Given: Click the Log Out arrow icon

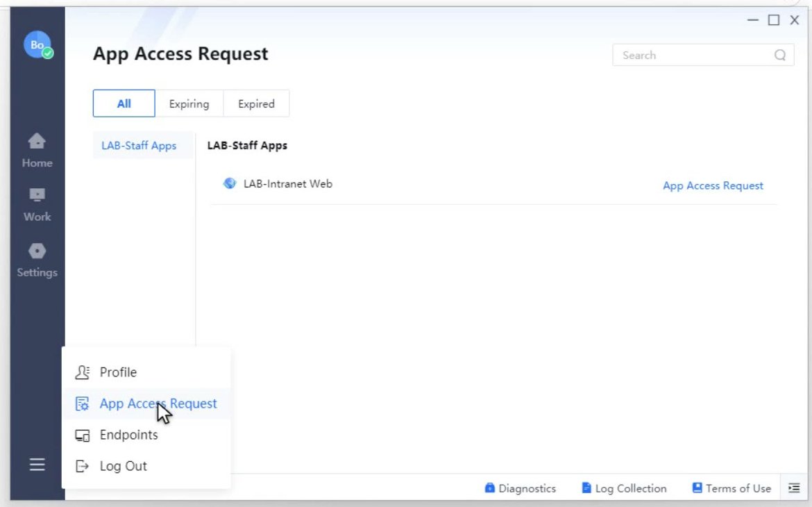Looking at the screenshot, I should click(83, 467).
